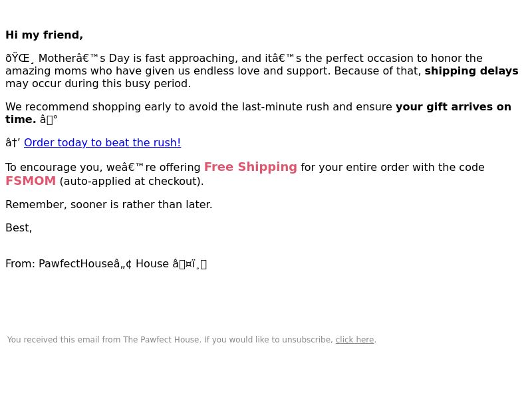The height and width of the screenshot is (399, 532).
Task: Select the pink FSMOM coupon code
Action: click(x=31, y=181)
